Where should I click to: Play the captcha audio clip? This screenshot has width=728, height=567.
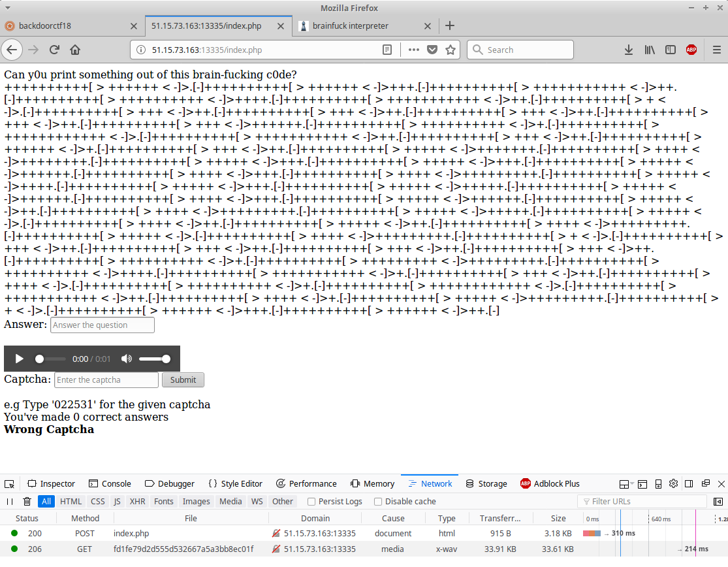pos(20,359)
